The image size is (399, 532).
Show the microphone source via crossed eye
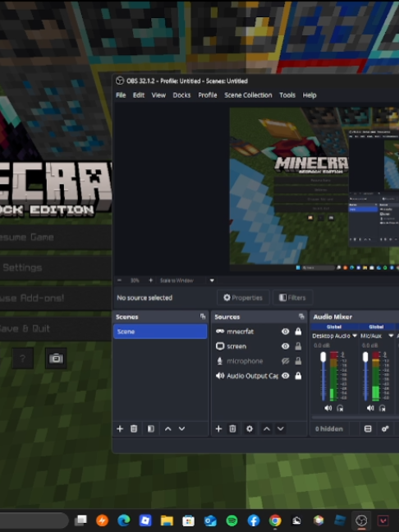[286, 361]
